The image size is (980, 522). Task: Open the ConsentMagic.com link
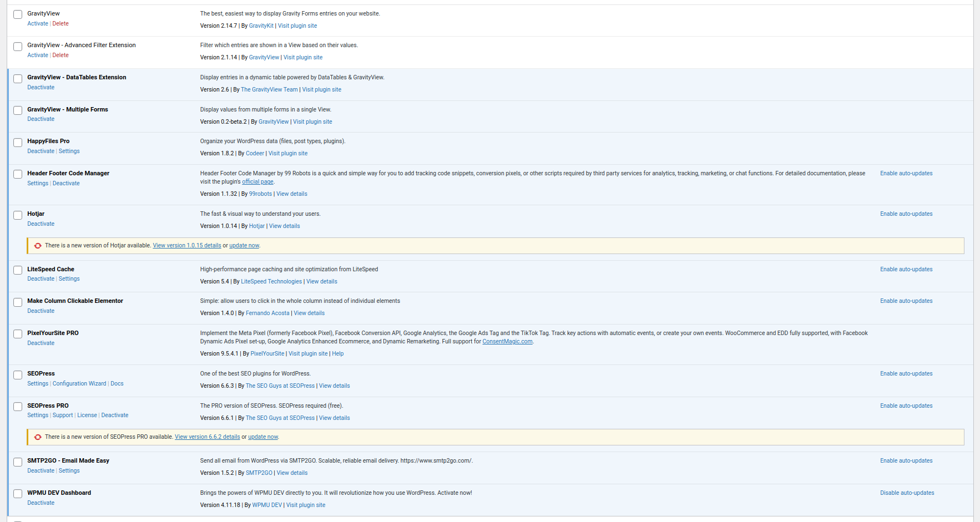(507, 342)
